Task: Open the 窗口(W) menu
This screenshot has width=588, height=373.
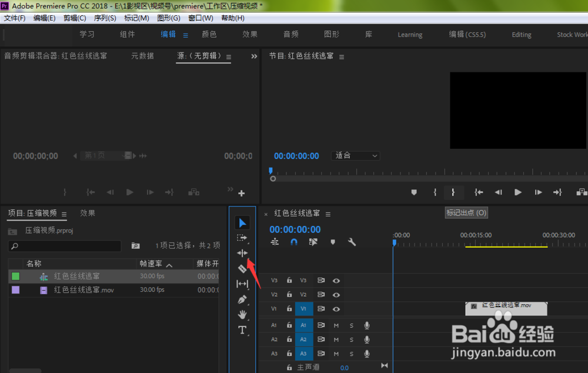Action: (201, 18)
